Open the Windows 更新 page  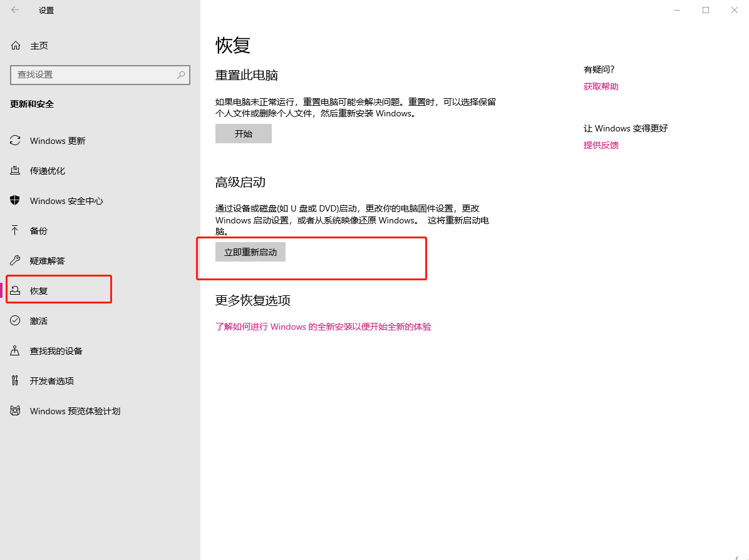[x=58, y=141]
